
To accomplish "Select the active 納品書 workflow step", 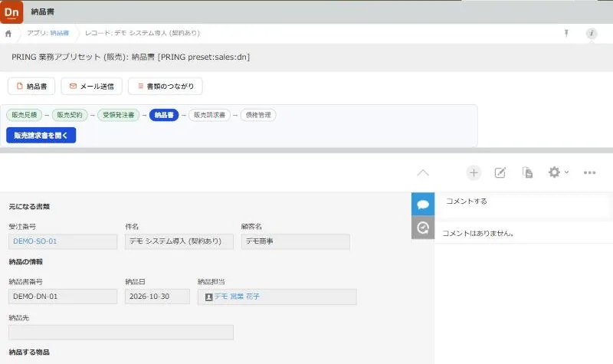I will (x=164, y=115).
